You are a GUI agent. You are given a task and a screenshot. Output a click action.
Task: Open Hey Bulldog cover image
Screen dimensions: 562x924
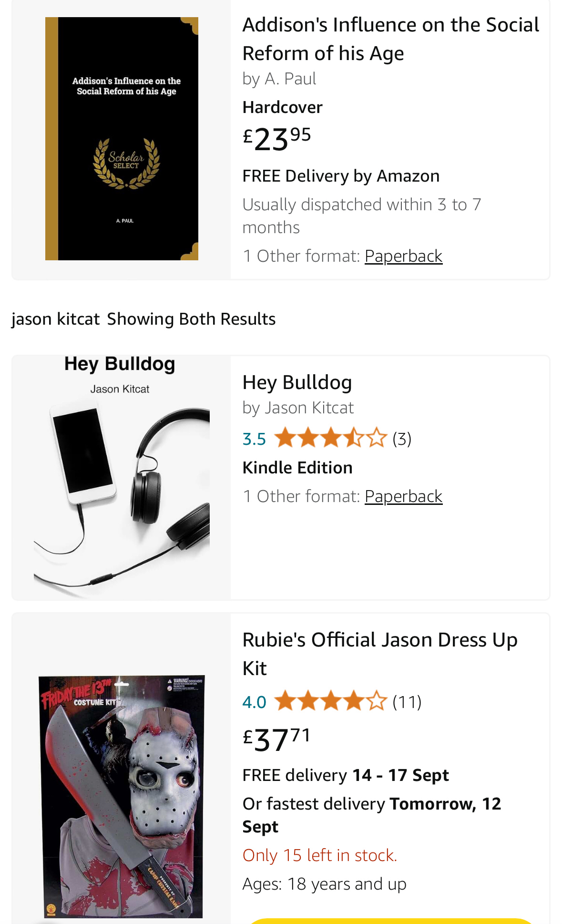click(122, 477)
